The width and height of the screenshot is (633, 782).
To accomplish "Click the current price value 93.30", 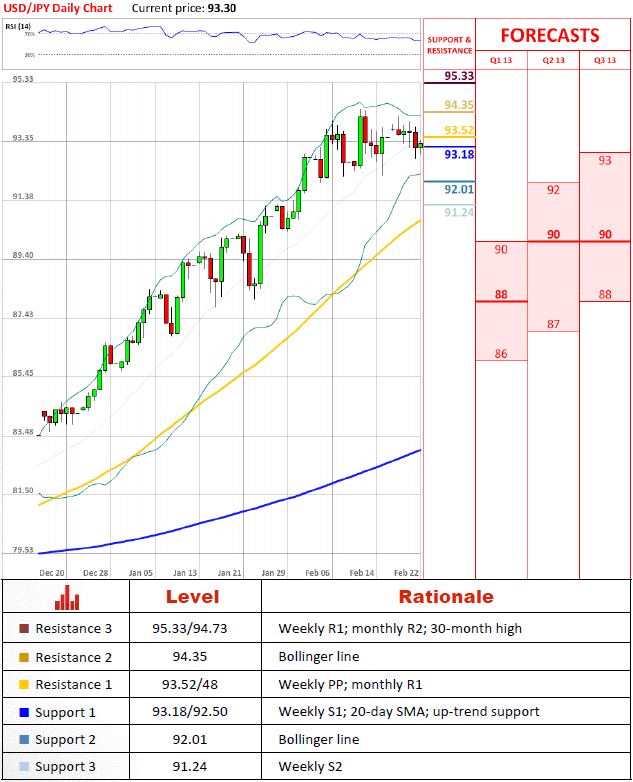I will point(222,8).
